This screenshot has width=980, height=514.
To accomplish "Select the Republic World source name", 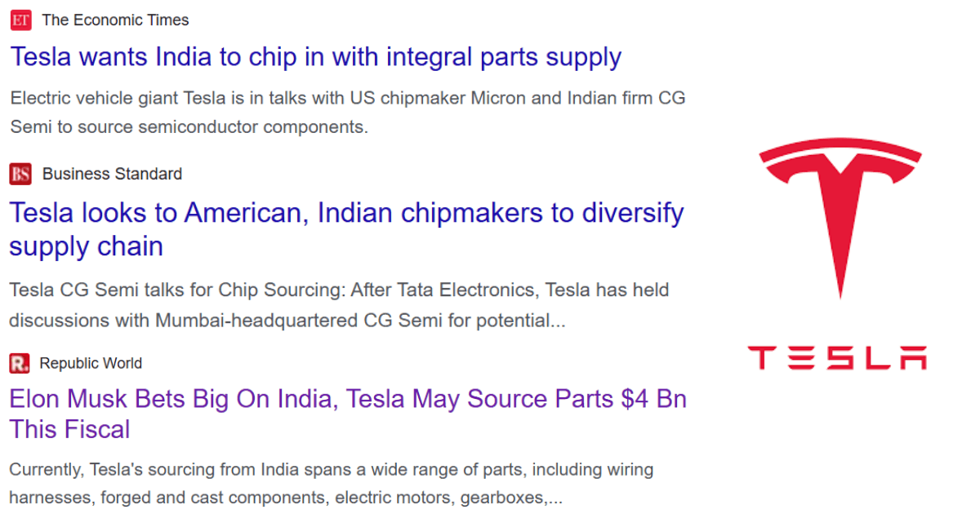I will (91, 363).
